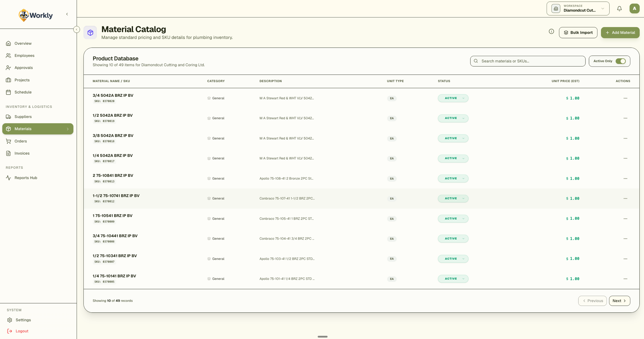The width and height of the screenshot is (644, 339).
Task: Select the Suppliers icon in the sidebar
Action: [8, 116]
